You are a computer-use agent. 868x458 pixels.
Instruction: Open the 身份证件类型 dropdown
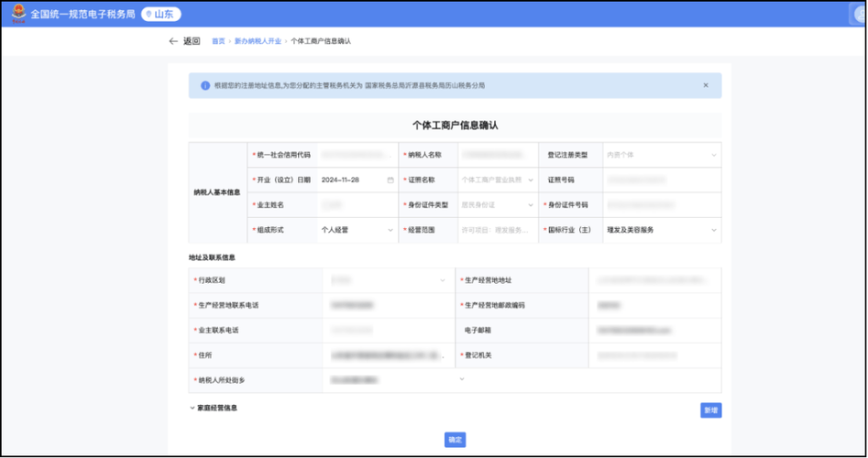[x=498, y=204]
